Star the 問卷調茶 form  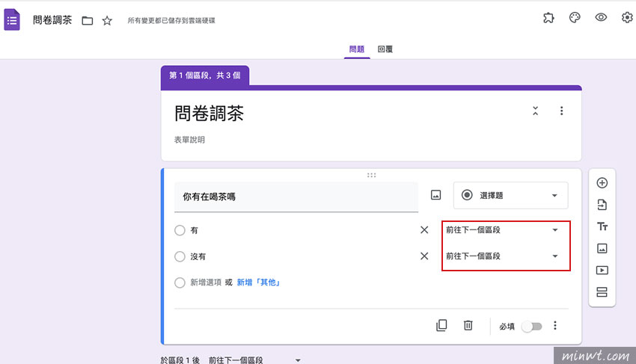(x=107, y=20)
